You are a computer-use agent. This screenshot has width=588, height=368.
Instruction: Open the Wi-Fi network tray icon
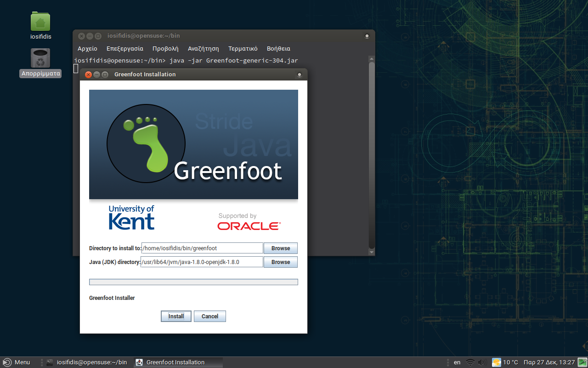[470, 362]
